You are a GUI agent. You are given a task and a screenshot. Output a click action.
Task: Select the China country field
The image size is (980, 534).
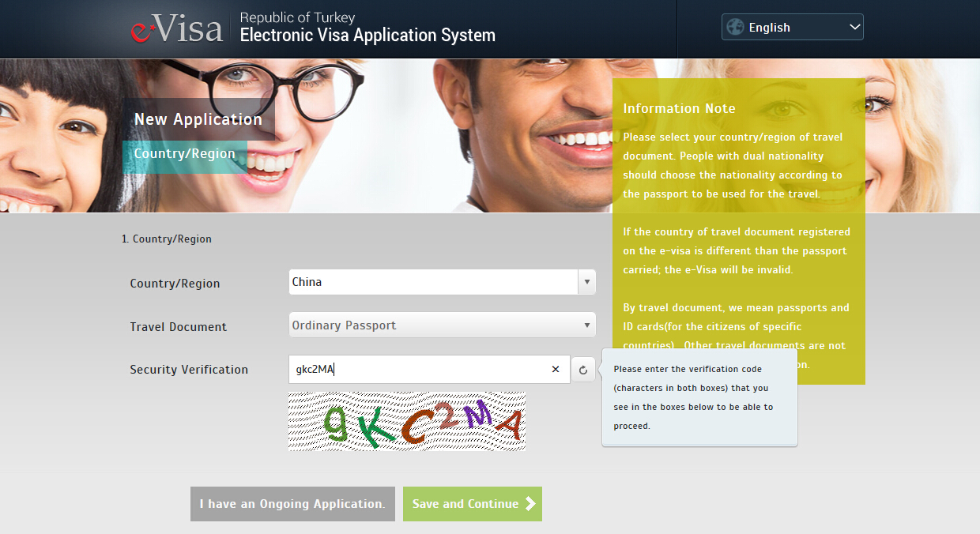click(433, 282)
